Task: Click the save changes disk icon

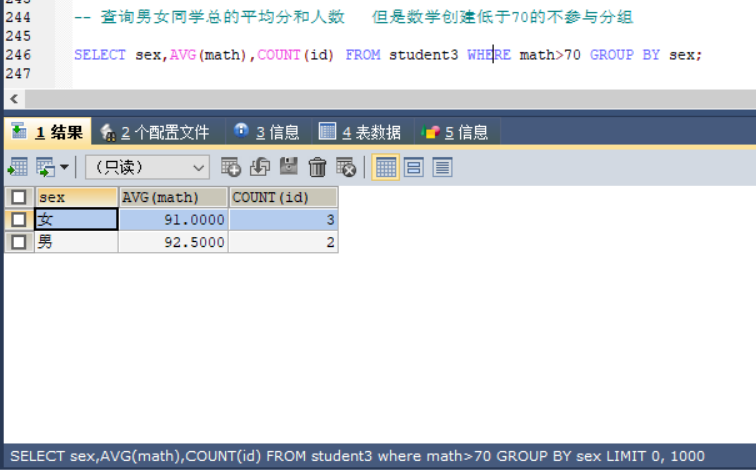Action: coord(289,166)
